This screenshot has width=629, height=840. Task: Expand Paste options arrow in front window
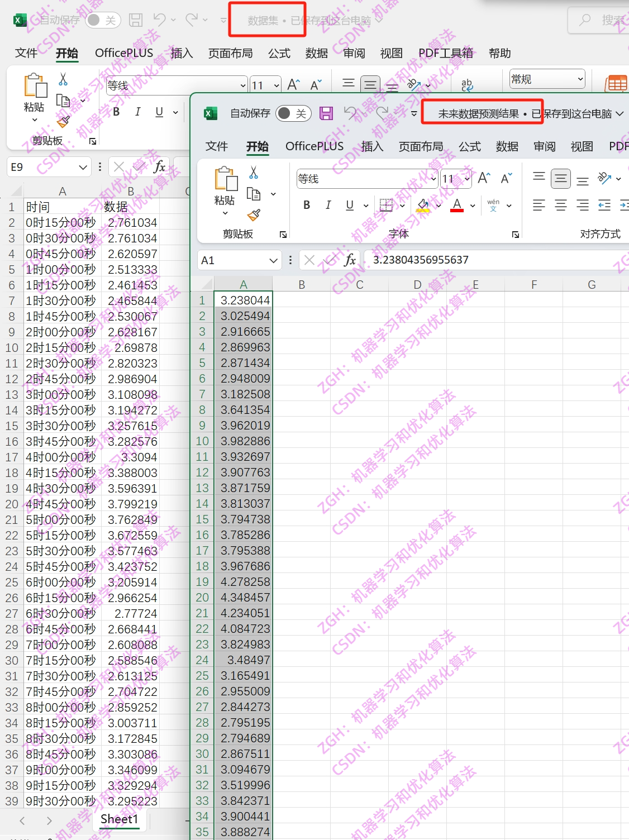225,213
